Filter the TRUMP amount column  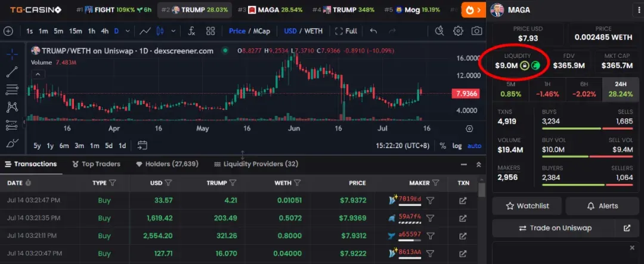(233, 183)
